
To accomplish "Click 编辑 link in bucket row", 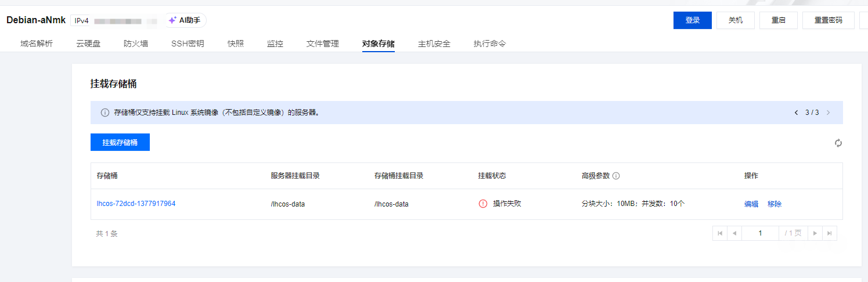I will 751,204.
